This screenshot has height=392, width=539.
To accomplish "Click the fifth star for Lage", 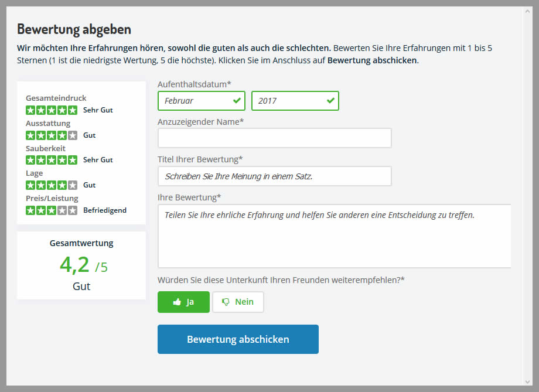I will click(73, 185).
